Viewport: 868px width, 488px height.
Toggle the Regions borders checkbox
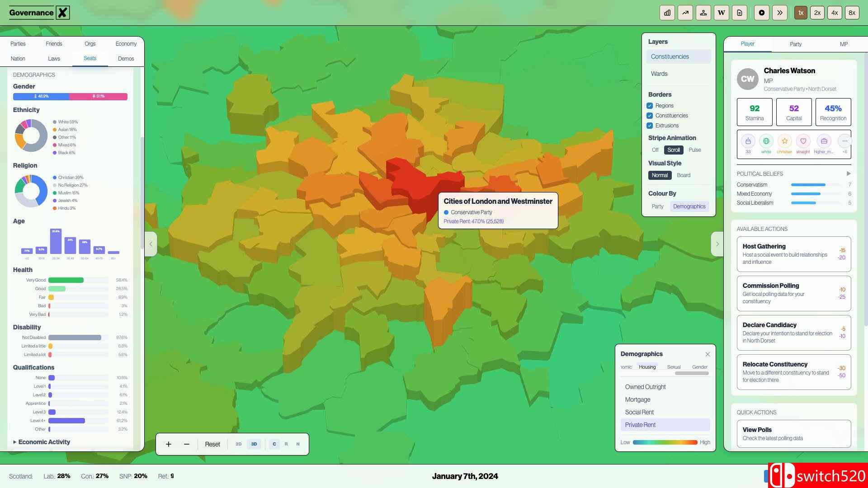(650, 106)
